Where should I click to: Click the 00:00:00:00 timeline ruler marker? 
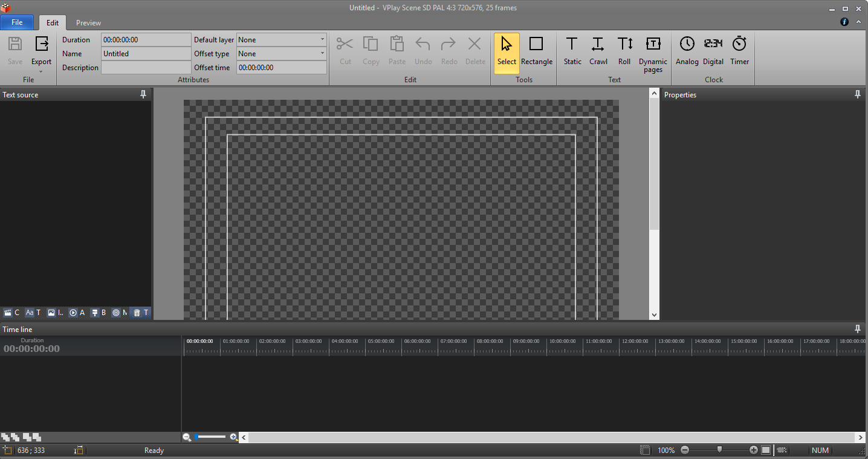(x=200, y=341)
